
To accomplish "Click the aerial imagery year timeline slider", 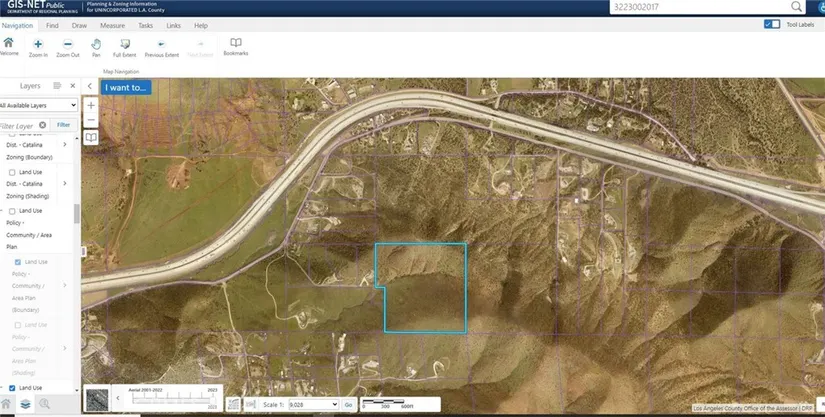I will pyautogui.click(x=169, y=400).
